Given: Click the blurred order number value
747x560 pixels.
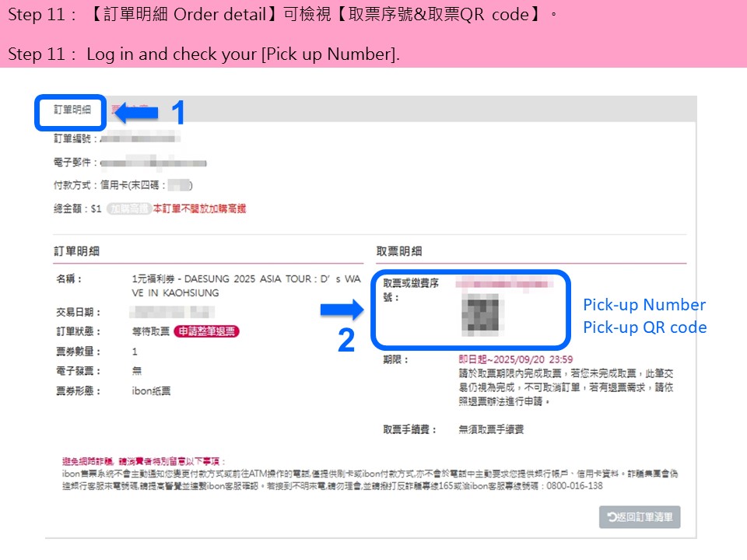Looking at the screenshot, I should [x=139, y=138].
